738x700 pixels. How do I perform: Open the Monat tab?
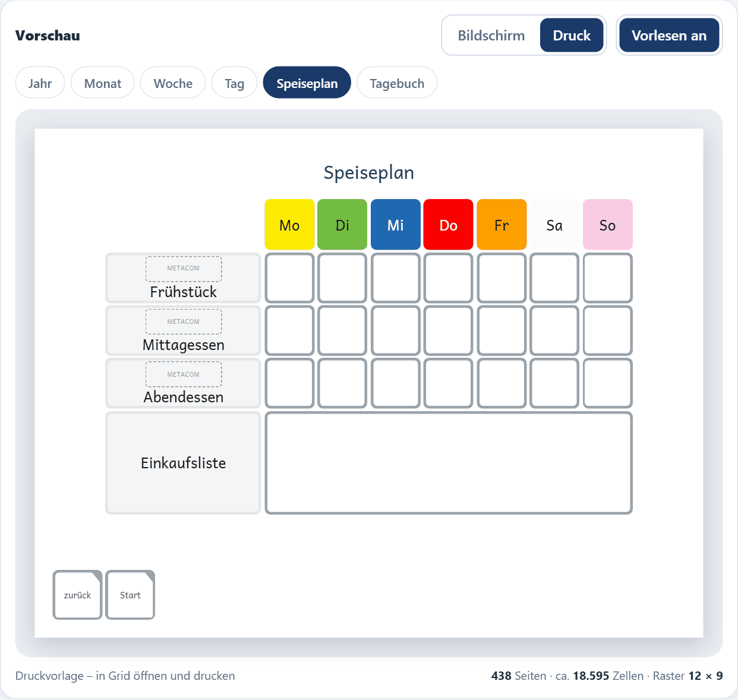point(102,83)
